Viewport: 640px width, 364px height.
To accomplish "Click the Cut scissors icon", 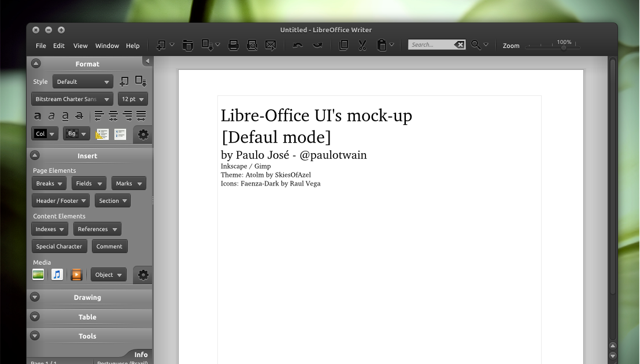I will (x=362, y=45).
